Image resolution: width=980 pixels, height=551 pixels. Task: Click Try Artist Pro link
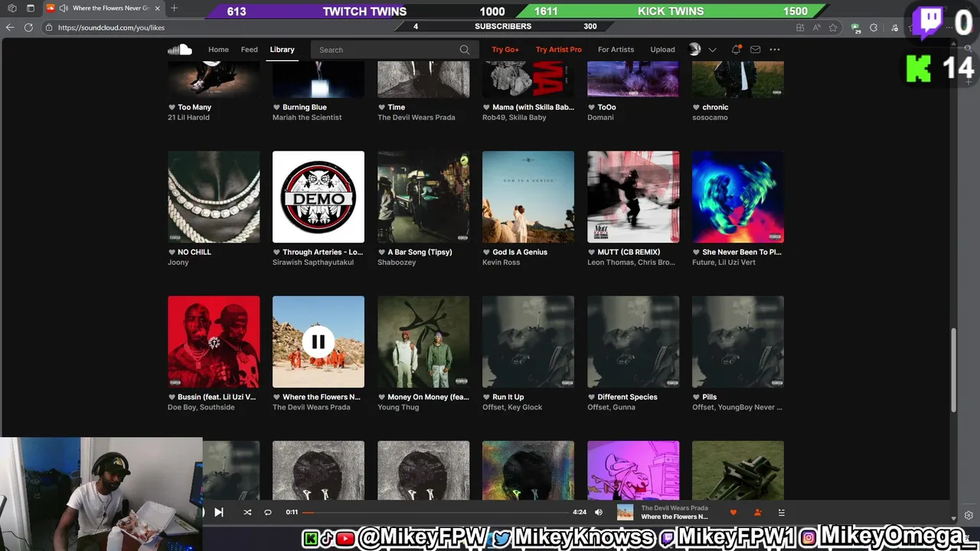(559, 50)
